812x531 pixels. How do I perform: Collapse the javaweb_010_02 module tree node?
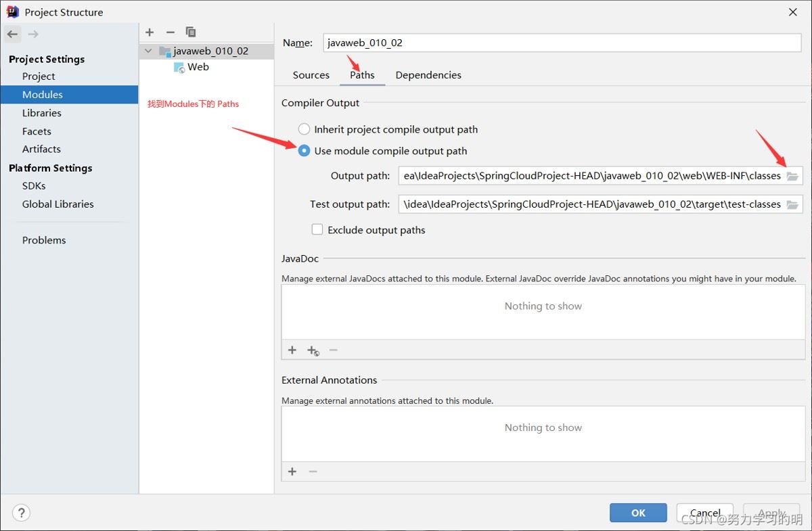coord(149,51)
